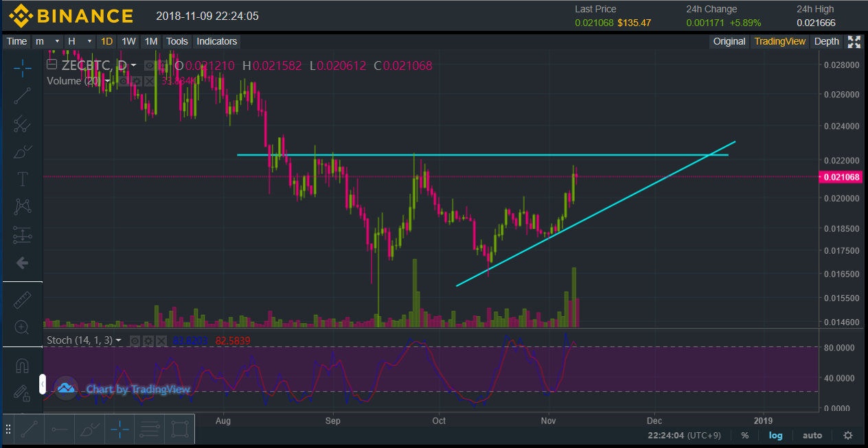The width and height of the screenshot is (868, 448).
Task: Open chart settings gear at bottom right
Action: [x=848, y=435]
